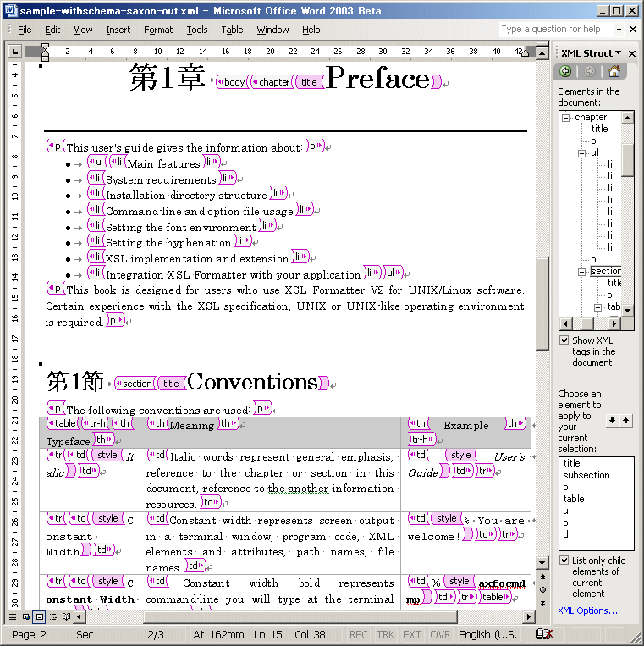Open the Tools menu

[x=197, y=30]
